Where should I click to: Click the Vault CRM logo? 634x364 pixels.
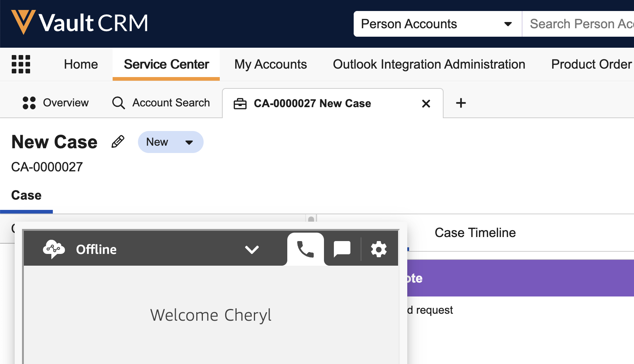79,23
